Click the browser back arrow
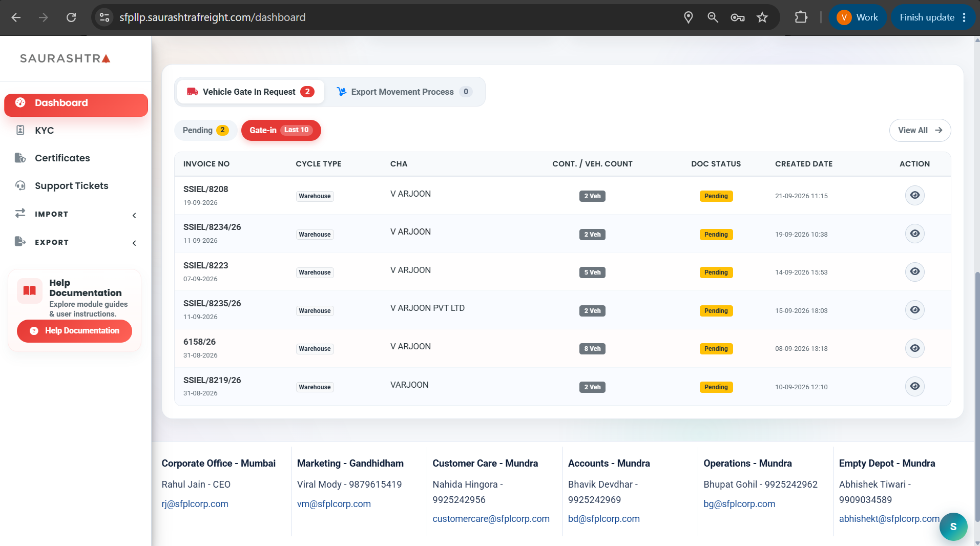Image resolution: width=980 pixels, height=546 pixels. (16, 17)
